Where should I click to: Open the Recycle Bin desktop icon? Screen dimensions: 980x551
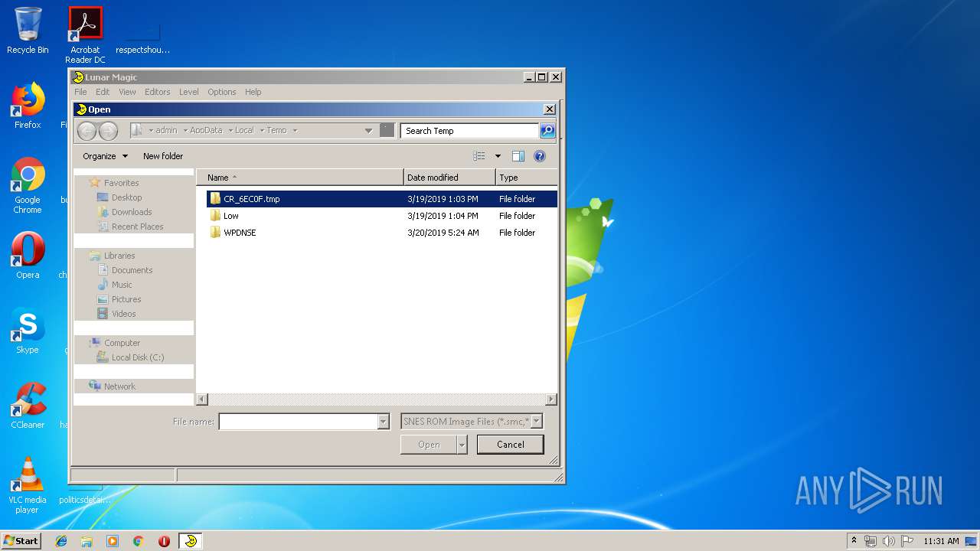point(28,31)
